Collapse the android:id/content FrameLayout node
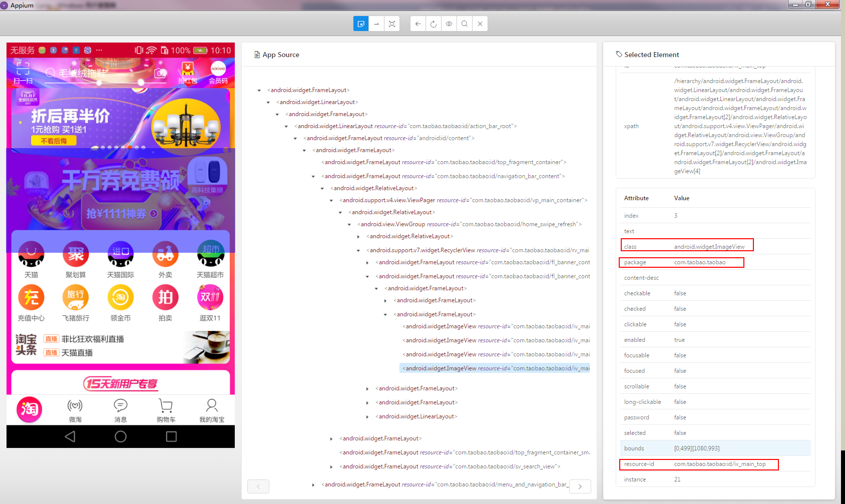Image resolution: width=845 pixels, height=504 pixels. coord(295,139)
